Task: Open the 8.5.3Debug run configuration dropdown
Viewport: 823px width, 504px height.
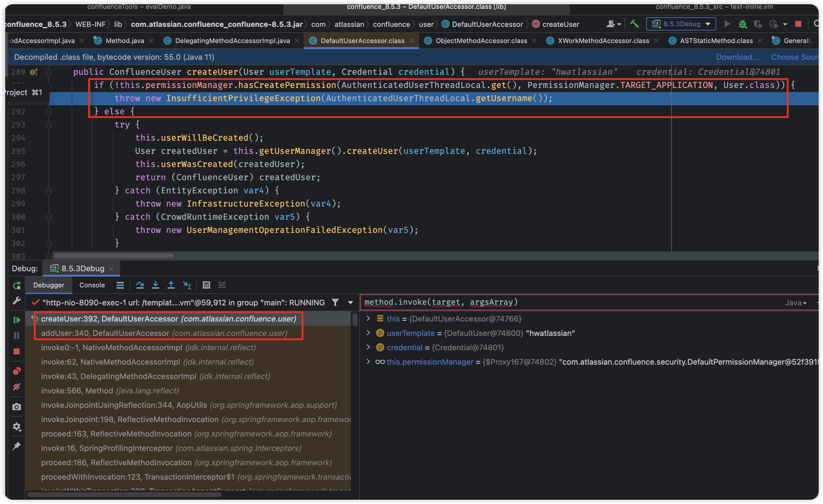Action: (x=681, y=24)
